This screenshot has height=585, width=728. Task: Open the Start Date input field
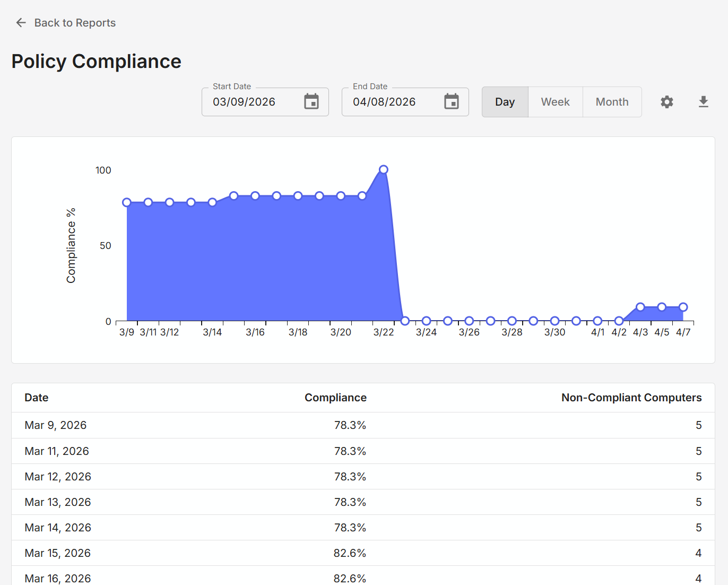tap(249, 101)
